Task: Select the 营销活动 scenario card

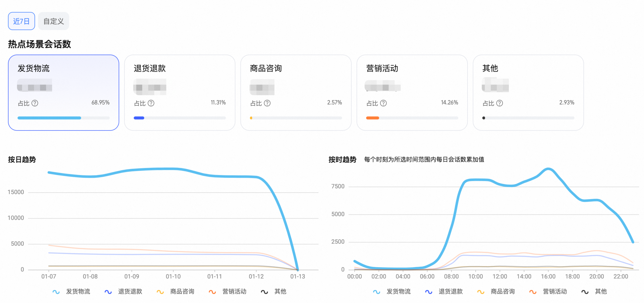Action: pos(412,93)
